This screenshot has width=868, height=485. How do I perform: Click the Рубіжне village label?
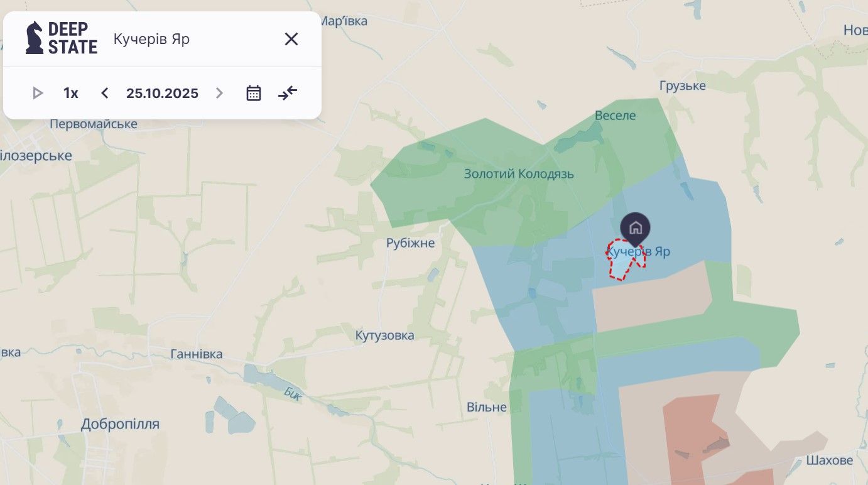pyautogui.click(x=410, y=243)
